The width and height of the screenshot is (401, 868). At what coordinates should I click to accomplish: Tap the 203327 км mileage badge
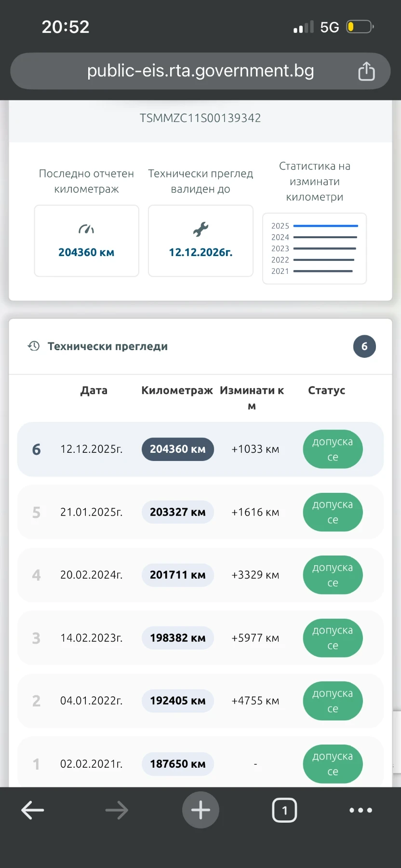[177, 512]
